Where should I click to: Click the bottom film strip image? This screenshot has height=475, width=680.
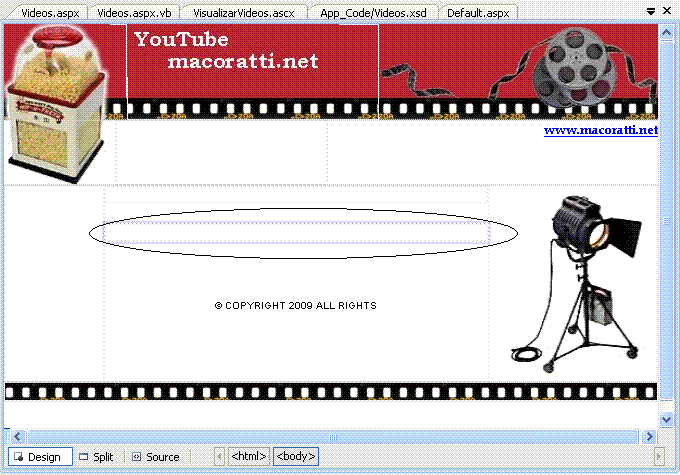tap(331, 391)
